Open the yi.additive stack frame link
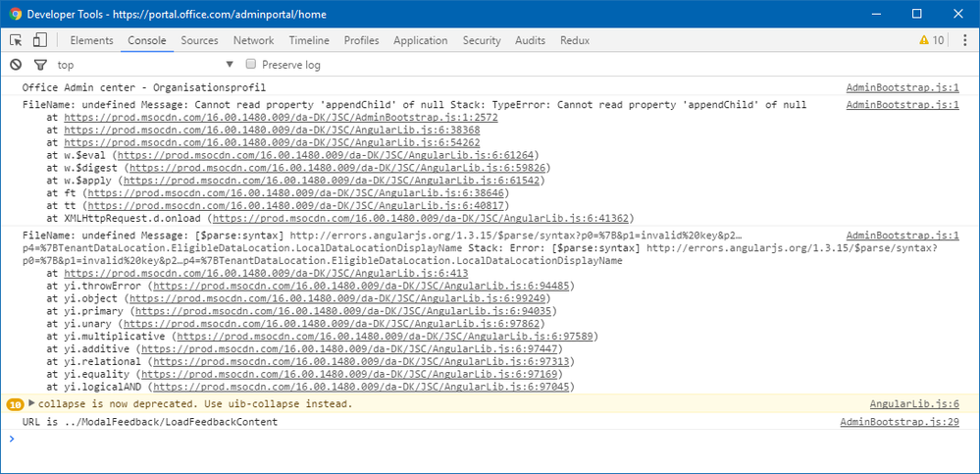The image size is (980, 474). pyautogui.click(x=349, y=348)
